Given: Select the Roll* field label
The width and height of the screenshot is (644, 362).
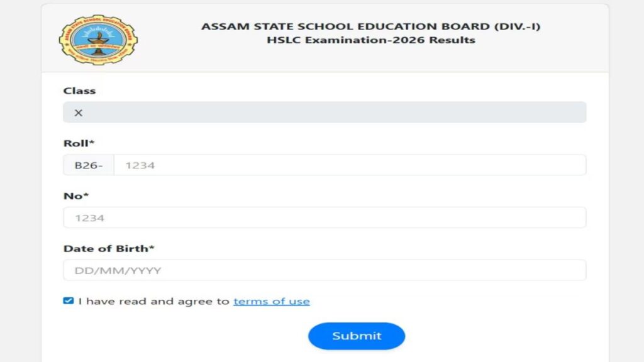Looking at the screenshot, I should (77, 143).
